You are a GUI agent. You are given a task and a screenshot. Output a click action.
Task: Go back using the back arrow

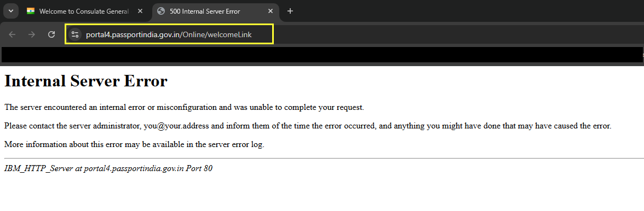[12, 34]
